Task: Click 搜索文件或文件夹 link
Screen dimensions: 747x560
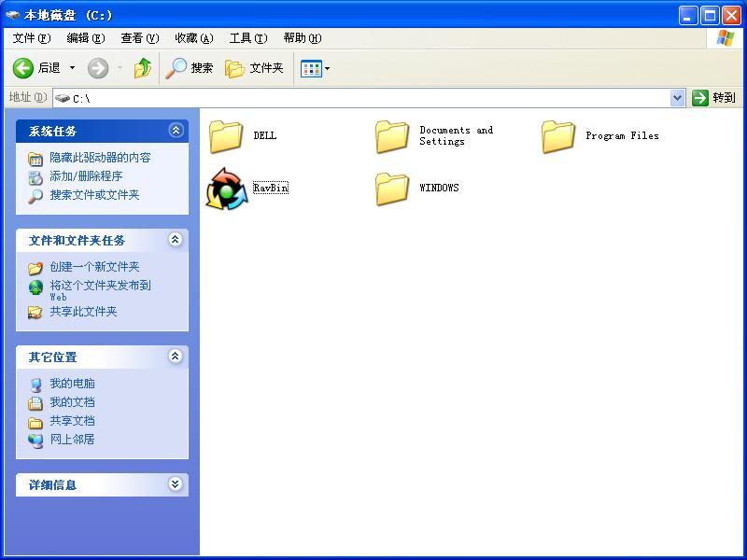Action: pos(95,195)
